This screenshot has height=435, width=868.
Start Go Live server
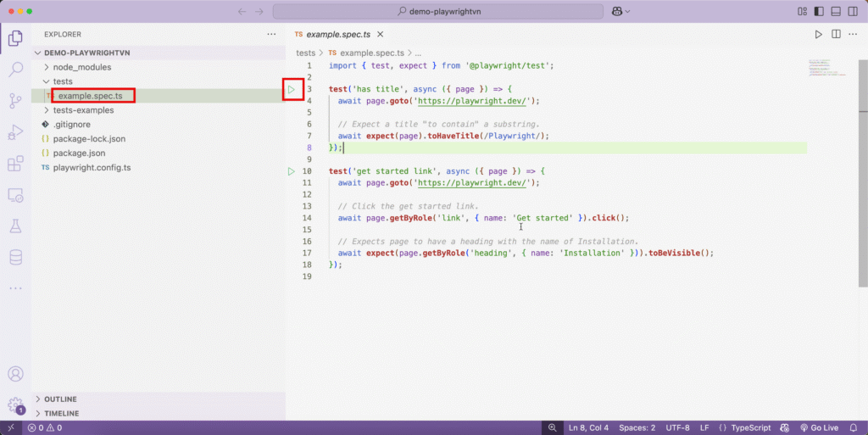point(820,428)
